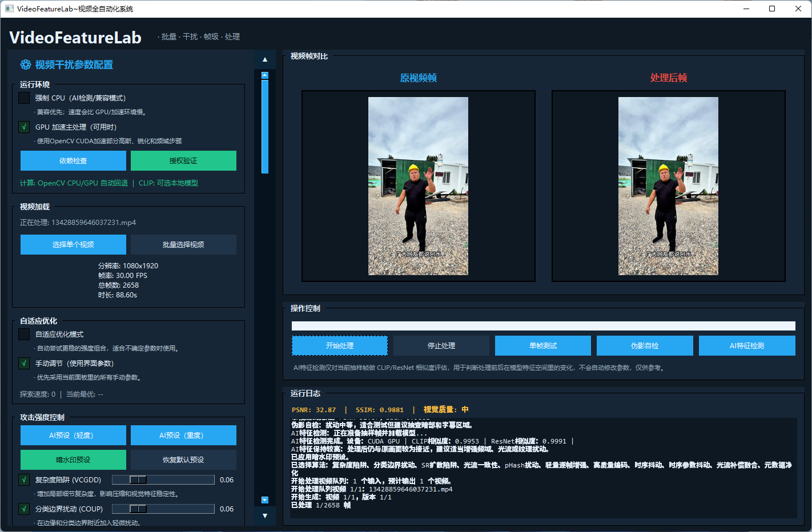Enable the 强制 CPU checkbox
This screenshot has height=532, width=812.
24,98
